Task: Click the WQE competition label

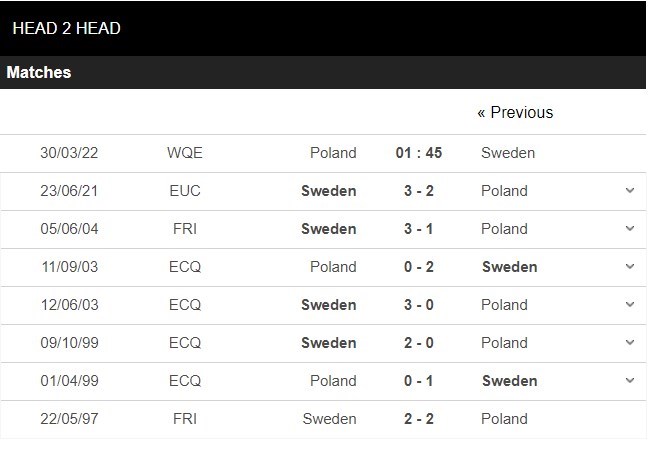Action: click(x=185, y=153)
